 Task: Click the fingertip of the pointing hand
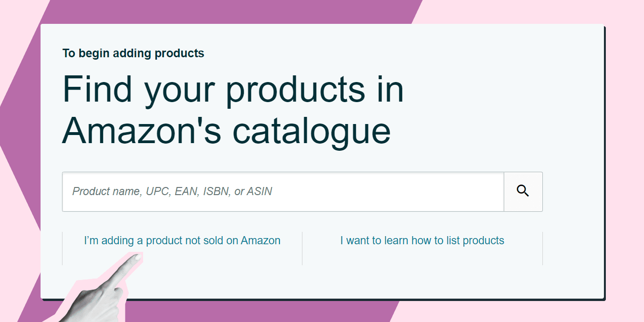(135, 258)
